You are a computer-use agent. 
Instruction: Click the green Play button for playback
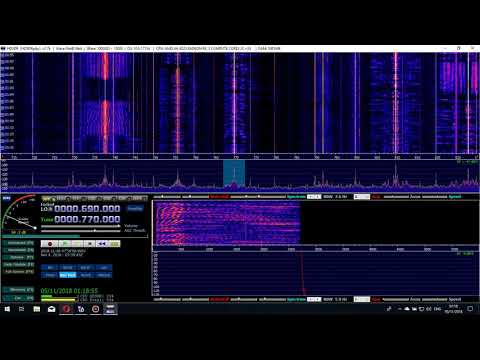pos(65,244)
